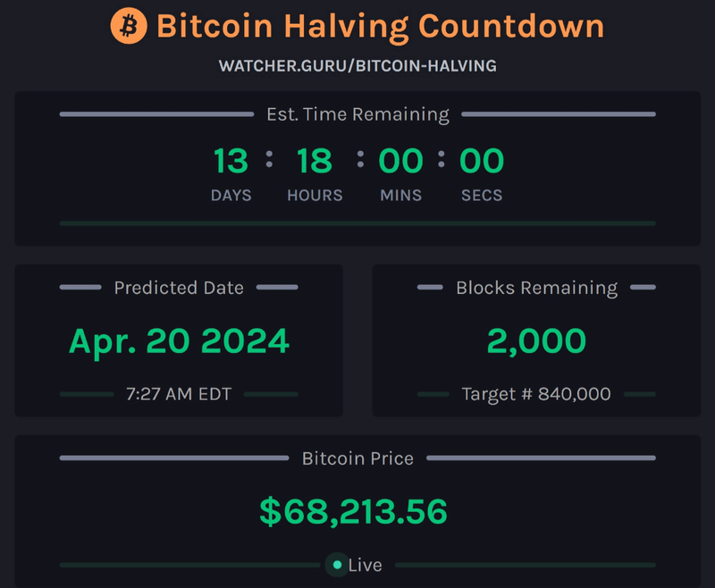Click the Est. Time Remaining heading
The width and height of the screenshot is (715, 588).
(357, 114)
